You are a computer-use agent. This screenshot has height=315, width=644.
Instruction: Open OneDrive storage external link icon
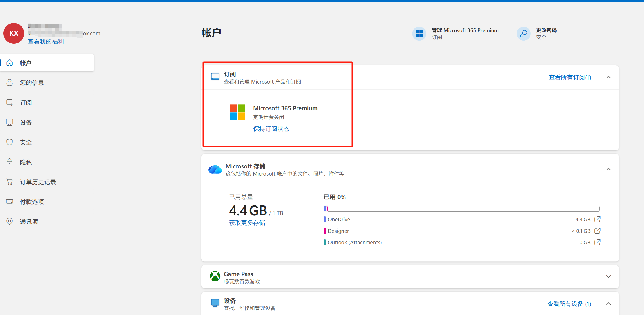pyautogui.click(x=597, y=219)
